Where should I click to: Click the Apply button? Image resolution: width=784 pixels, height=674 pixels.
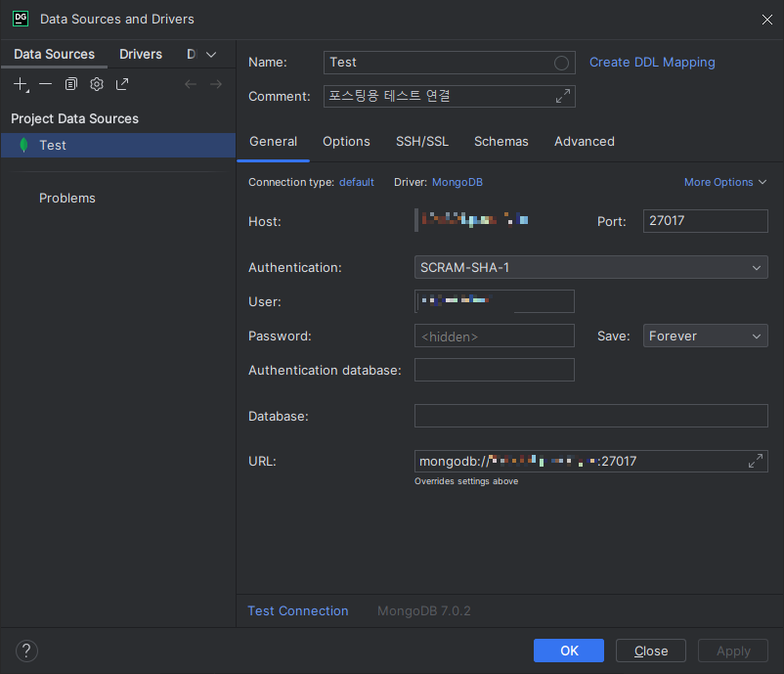click(x=733, y=651)
